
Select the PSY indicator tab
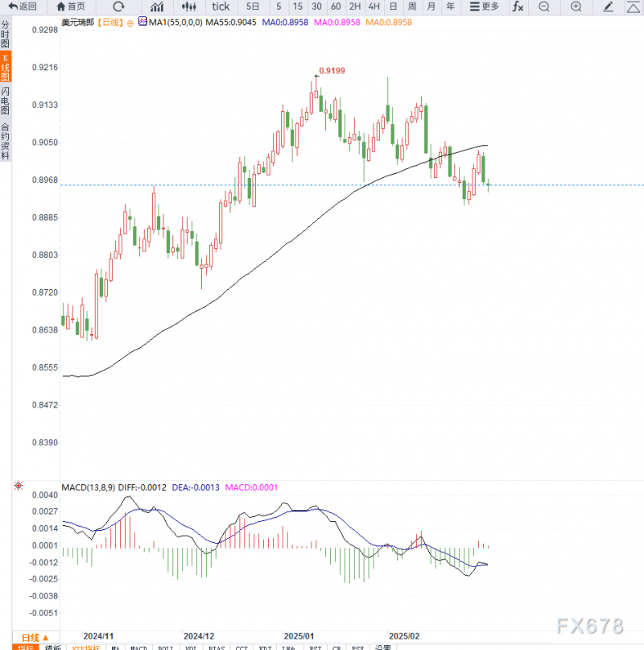357,647
